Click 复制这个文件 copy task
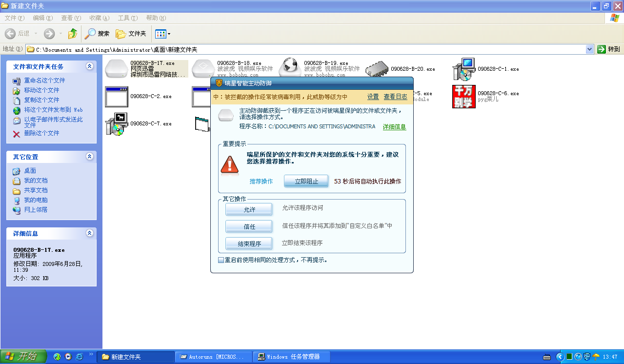This screenshot has width=624, height=364. coord(41,100)
